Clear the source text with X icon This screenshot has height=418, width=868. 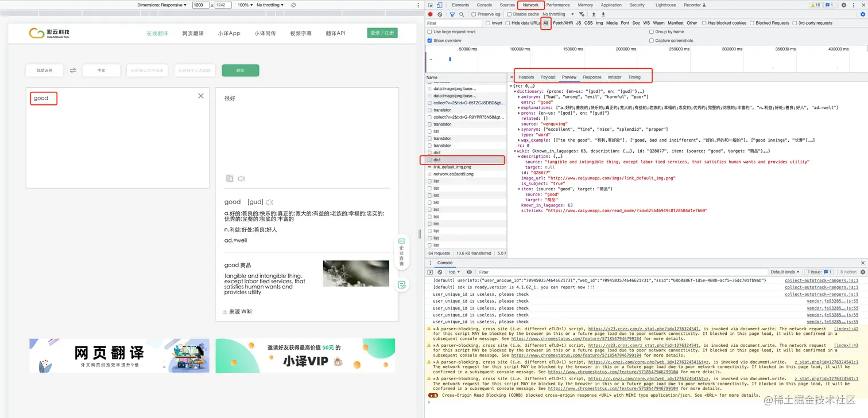click(x=201, y=96)
